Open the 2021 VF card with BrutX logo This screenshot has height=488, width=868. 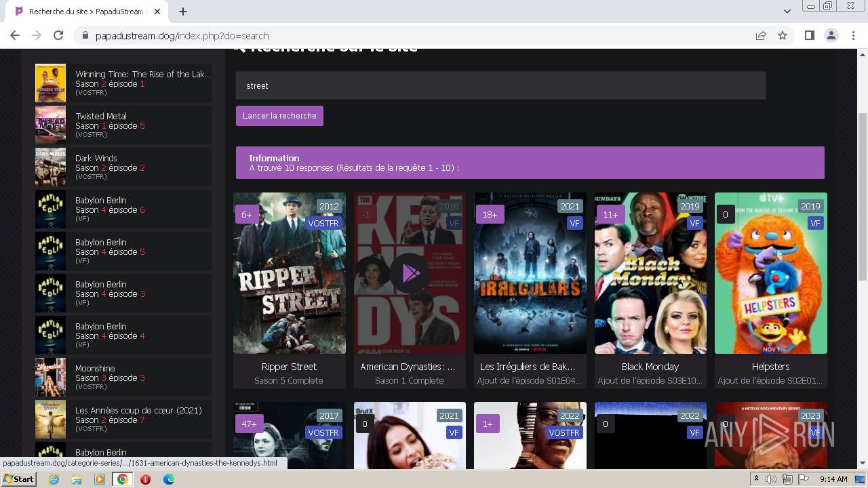tap(410, 435)
